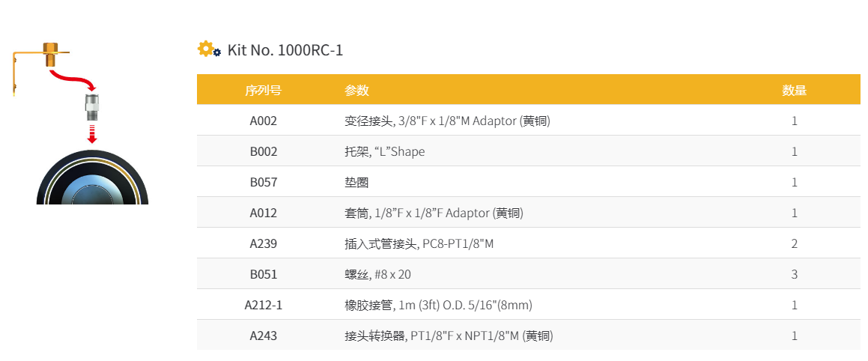Screen dimensions: 868x361
Task: Click the A239 插入式管接头 description
Action: [x=419, y=243]
